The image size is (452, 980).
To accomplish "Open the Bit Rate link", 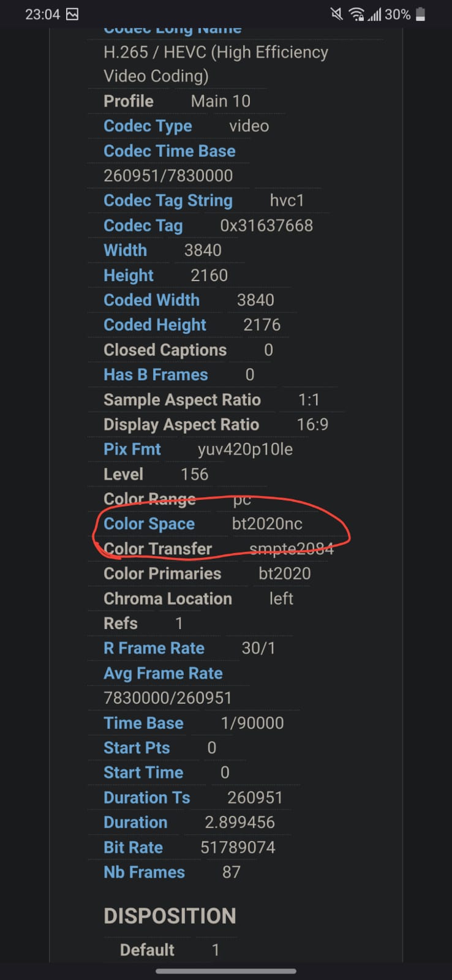I will (133, 847).
